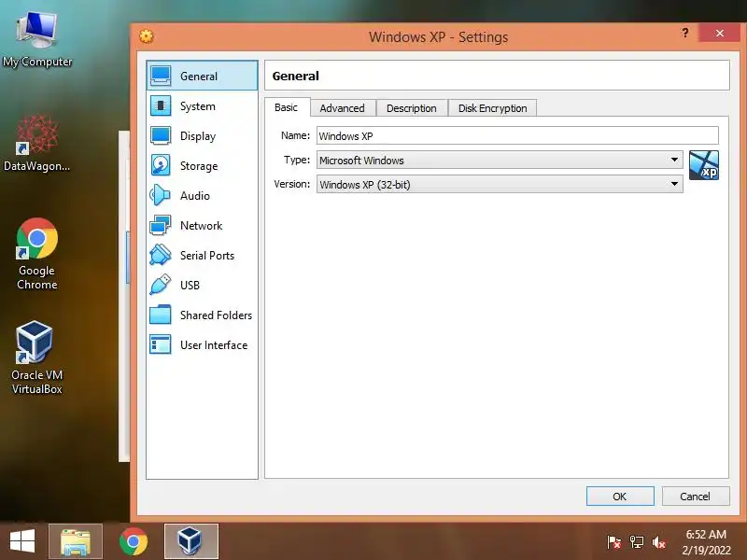This screenshot has width=747, height=560.
Task: Select the User Interface label in sidebar
Action: 214,344
